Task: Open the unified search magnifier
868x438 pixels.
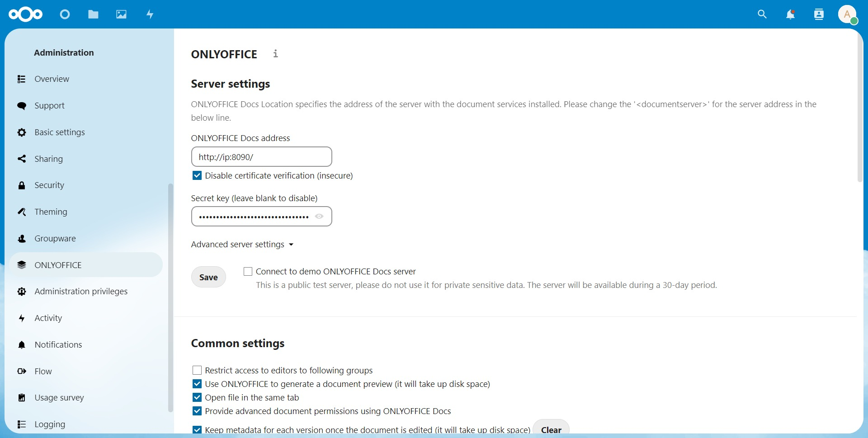Action: pyautogui.click(x=762, y=14)
